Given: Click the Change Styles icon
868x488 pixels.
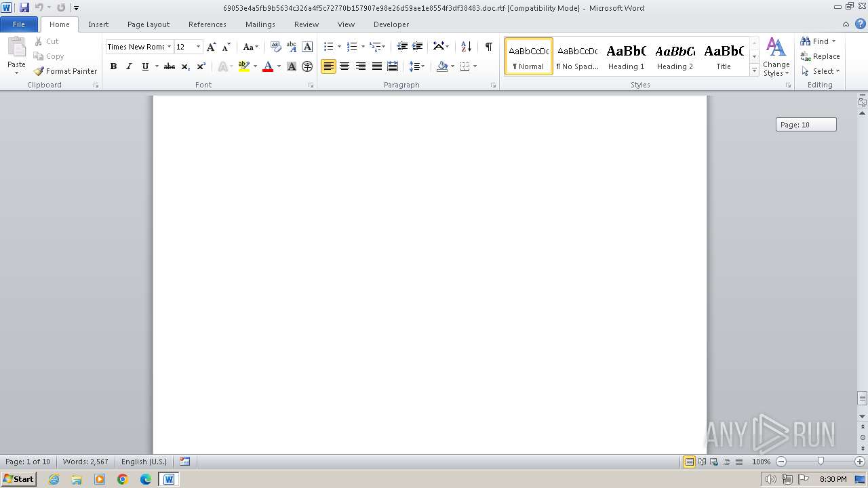Looking at the screenshot, I should coord(776,57).
